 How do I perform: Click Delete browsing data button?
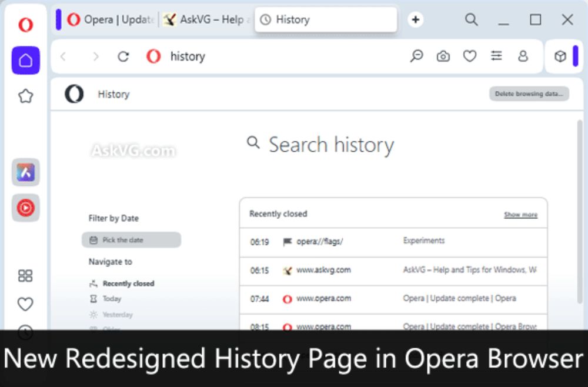(529, 94)
